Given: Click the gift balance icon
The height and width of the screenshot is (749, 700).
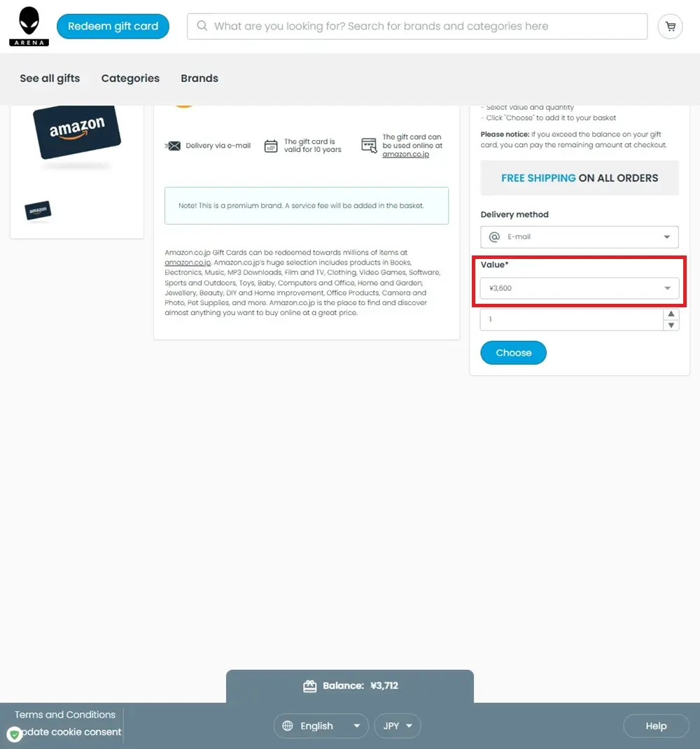Looking at the screenshot, I should [309, 686].
